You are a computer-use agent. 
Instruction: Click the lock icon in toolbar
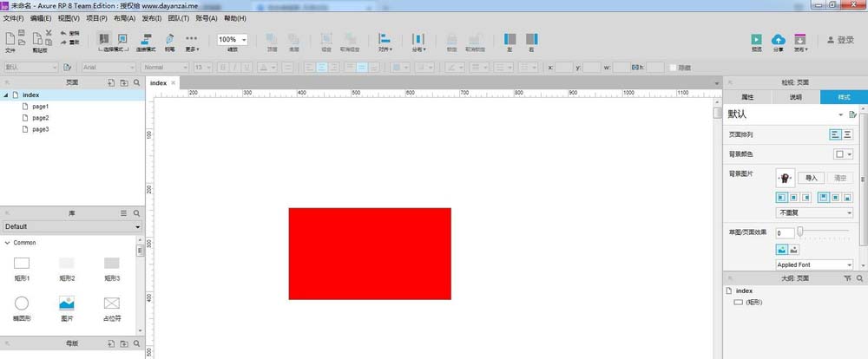tap(451, 39)
